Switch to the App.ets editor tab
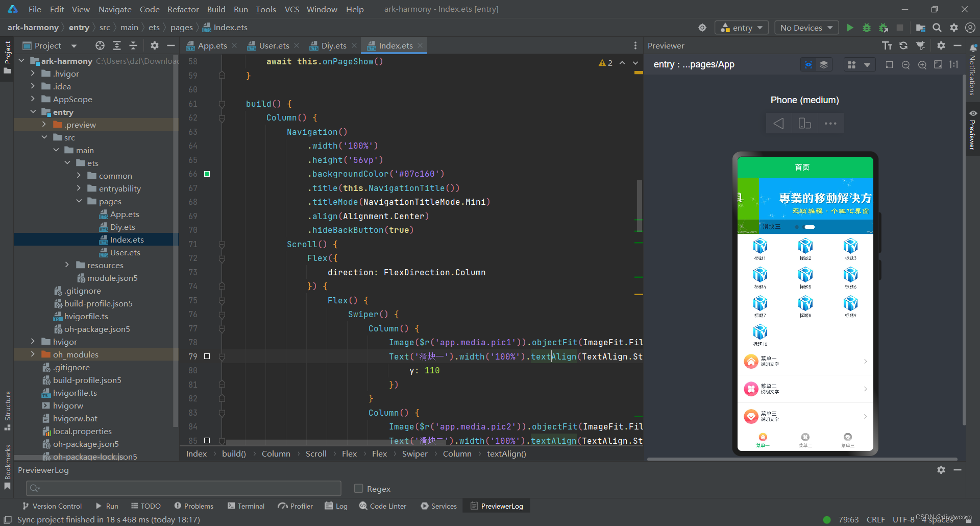980x526 pixels. pyautogui.click(x=212, y=45)
